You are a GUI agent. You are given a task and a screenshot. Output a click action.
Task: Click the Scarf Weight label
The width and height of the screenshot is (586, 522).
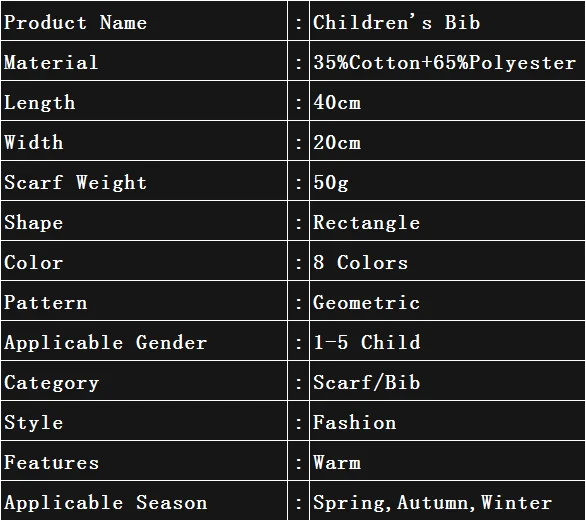point(75,182)
